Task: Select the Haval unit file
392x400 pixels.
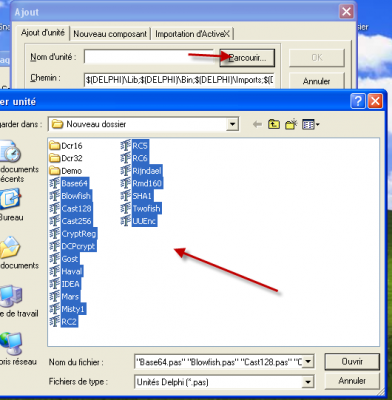Action: 66,271
